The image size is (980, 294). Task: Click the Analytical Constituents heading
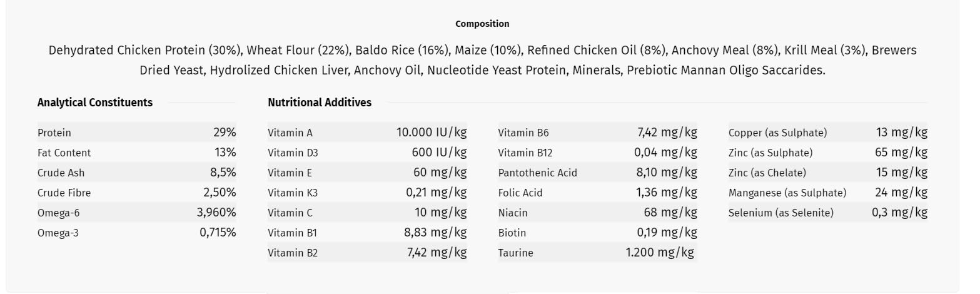pyautogui.click(x=95, y=103)
